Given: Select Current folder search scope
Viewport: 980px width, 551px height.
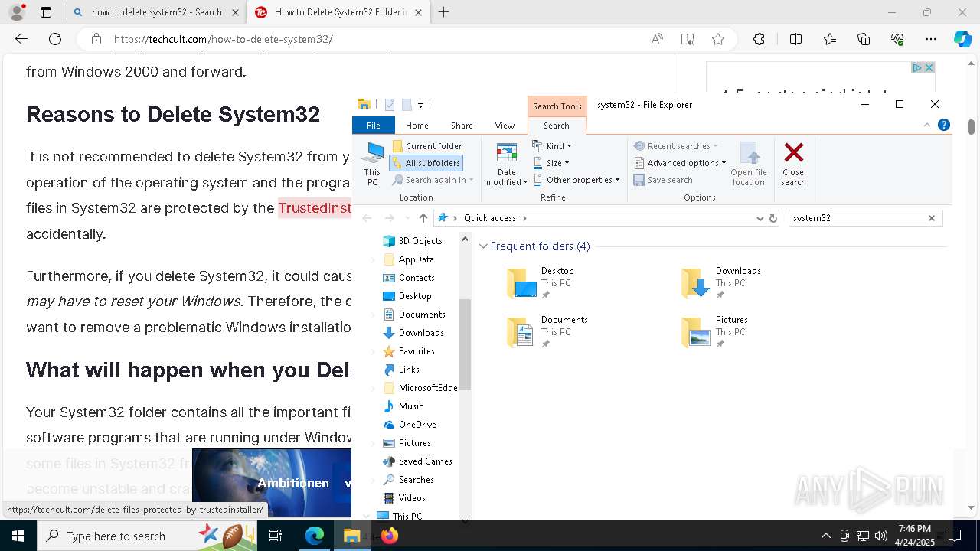Looking at the screenshot, I should coord(426,146).
